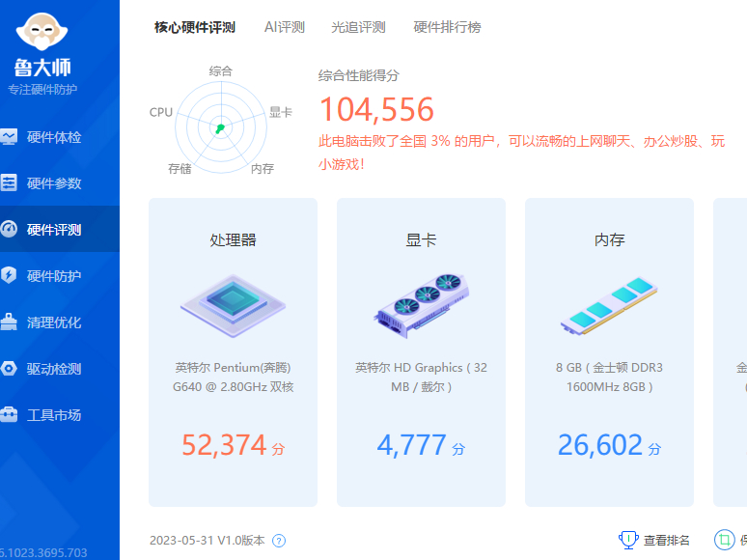Click the trophy icon for 查看排名
The image size is (747, 560).
(x=628, y=540)
